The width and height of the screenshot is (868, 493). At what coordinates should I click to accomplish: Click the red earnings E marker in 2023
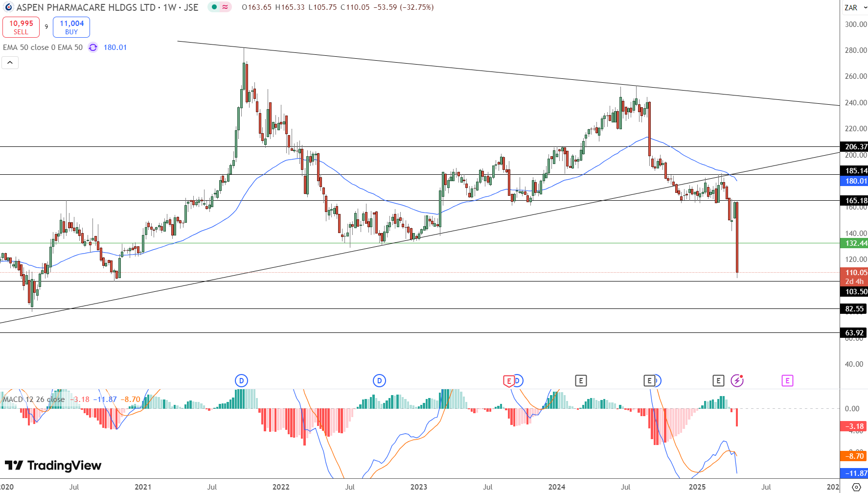(x=509, y=381)
